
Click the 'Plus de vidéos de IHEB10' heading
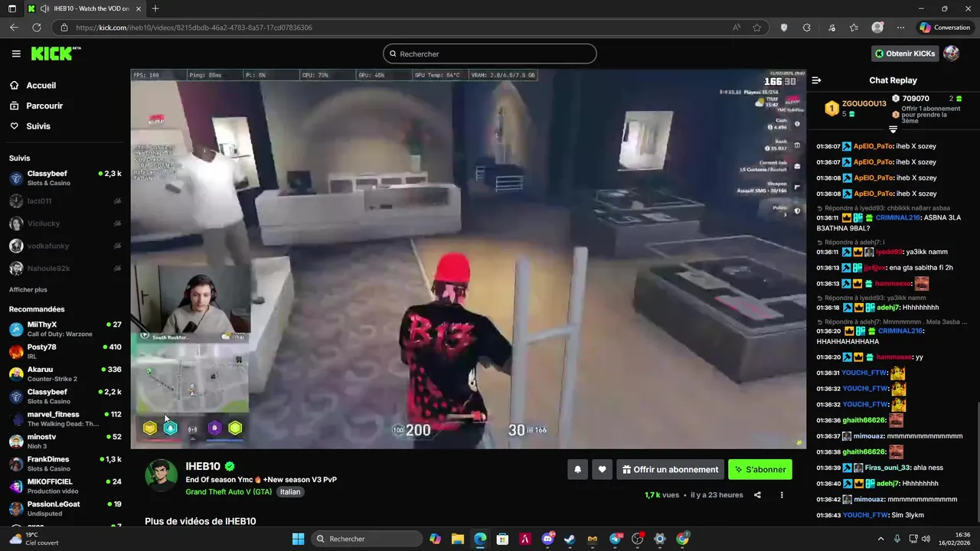(201, 521)
